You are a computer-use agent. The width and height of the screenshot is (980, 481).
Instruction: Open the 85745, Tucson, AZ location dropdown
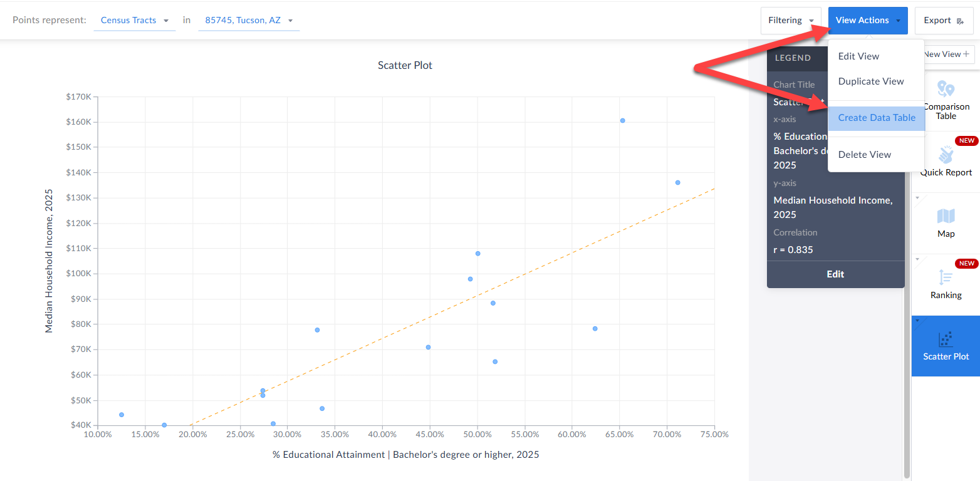click(249, 20)
